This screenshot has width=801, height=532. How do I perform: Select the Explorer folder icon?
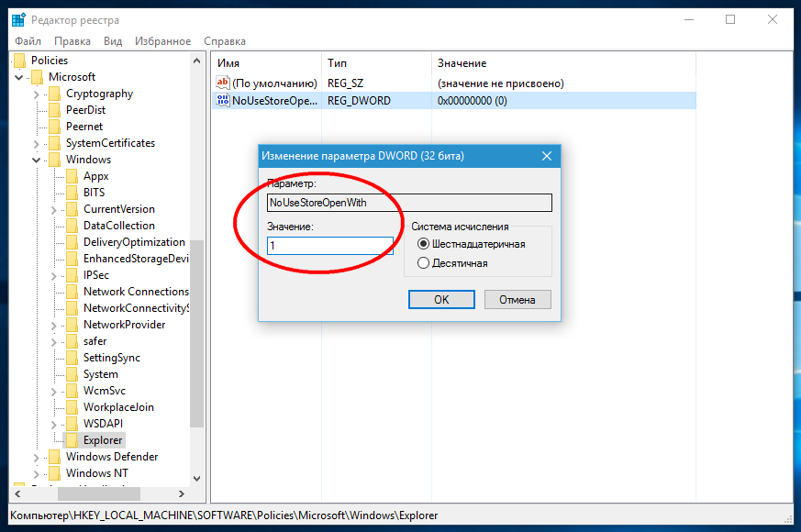coord(72,440)
